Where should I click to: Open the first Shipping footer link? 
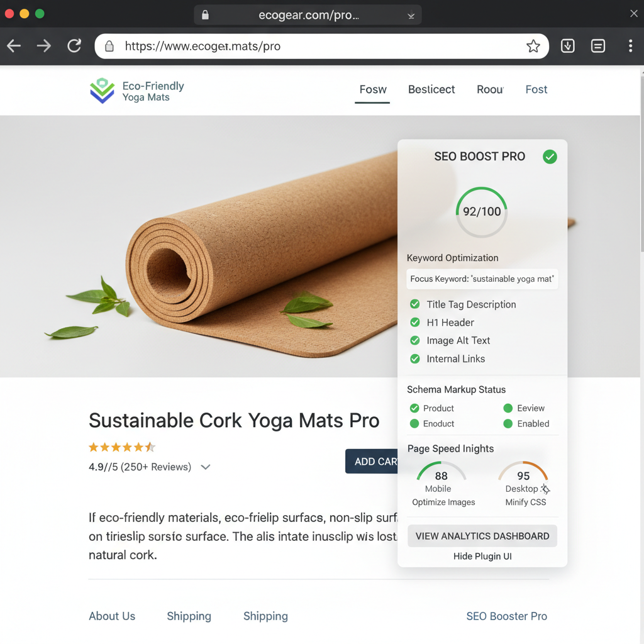(x=189, y=616)
